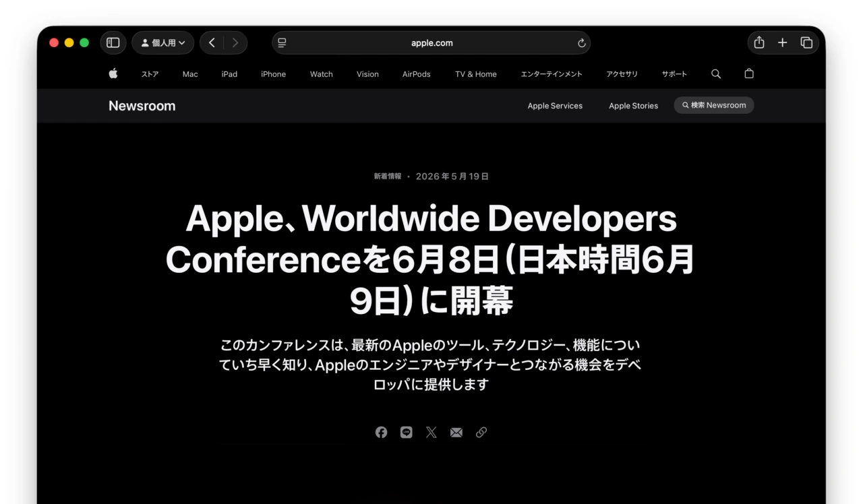Open the page settings icon in address bar
This screenshot has width=863, height=504.
click(x=282, y=42)
